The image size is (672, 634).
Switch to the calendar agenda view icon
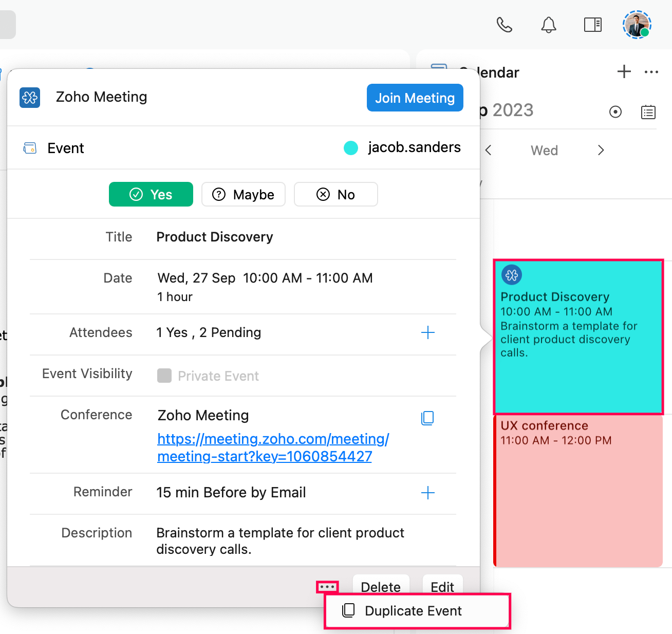coord(648,111)
